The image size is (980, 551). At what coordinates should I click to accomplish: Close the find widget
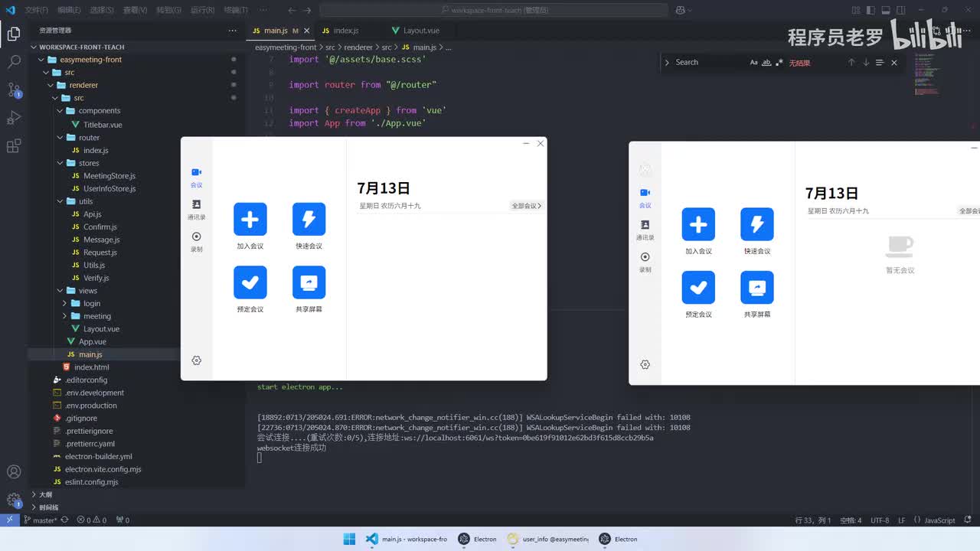click(893, 63)
